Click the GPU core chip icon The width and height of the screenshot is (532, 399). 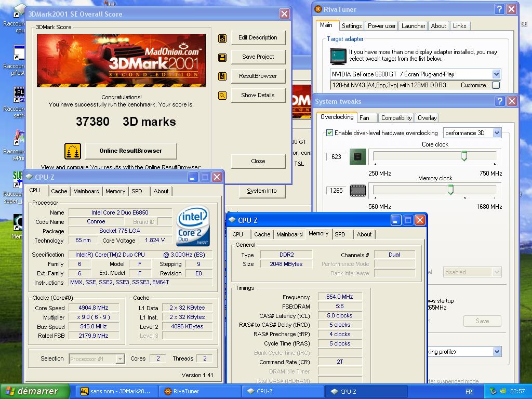coord(357,157)
